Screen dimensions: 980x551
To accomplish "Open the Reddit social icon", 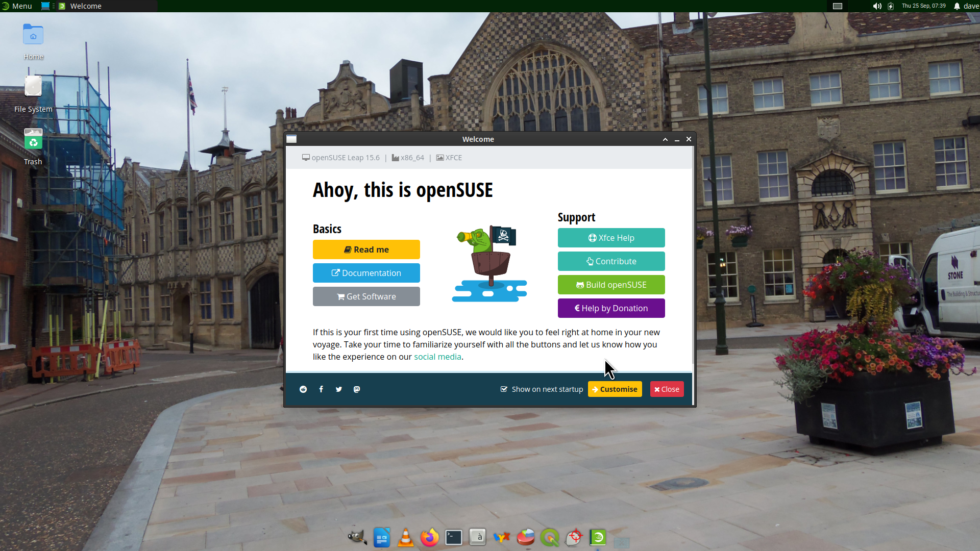I will [303, 389].
